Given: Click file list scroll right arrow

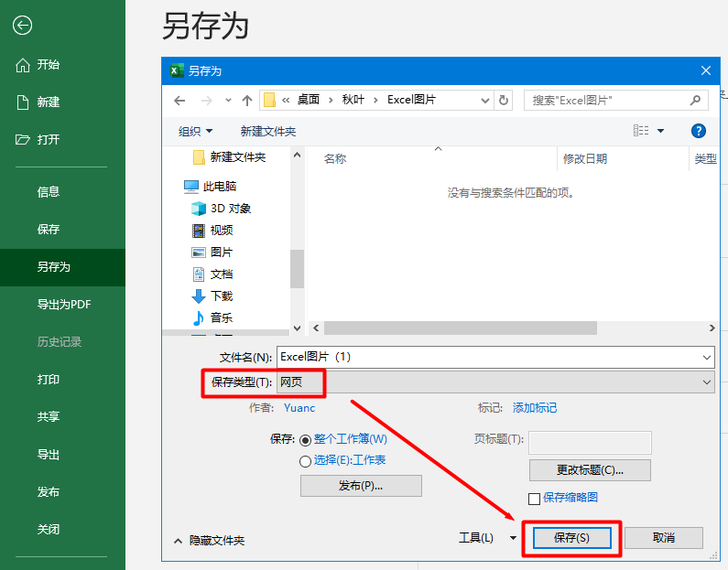Looking at the screenshot, I should click(712, 328).
